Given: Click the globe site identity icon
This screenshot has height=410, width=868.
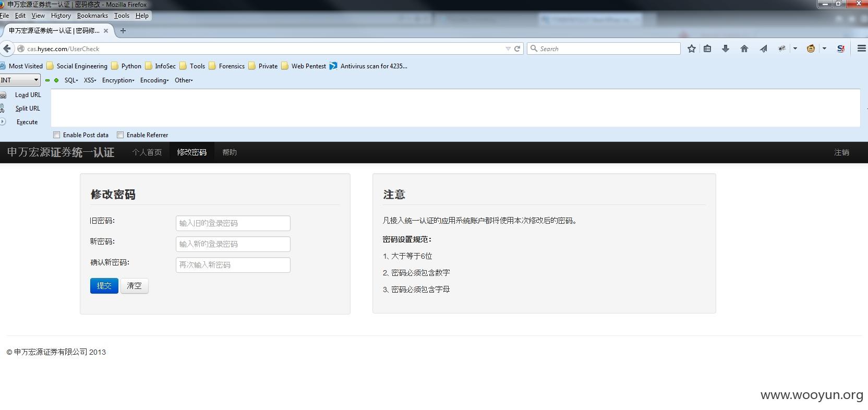Looking at the screenshot, I should point(21,49).
